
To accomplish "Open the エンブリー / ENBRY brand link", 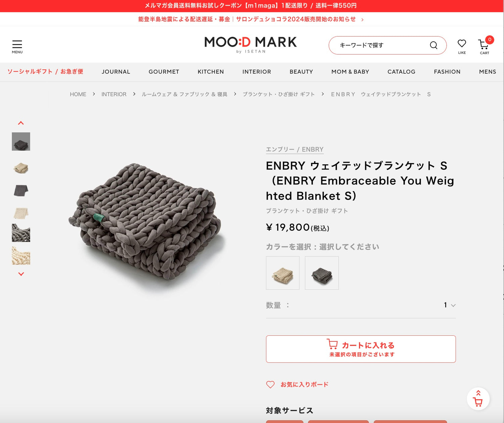I will point(295,150).
